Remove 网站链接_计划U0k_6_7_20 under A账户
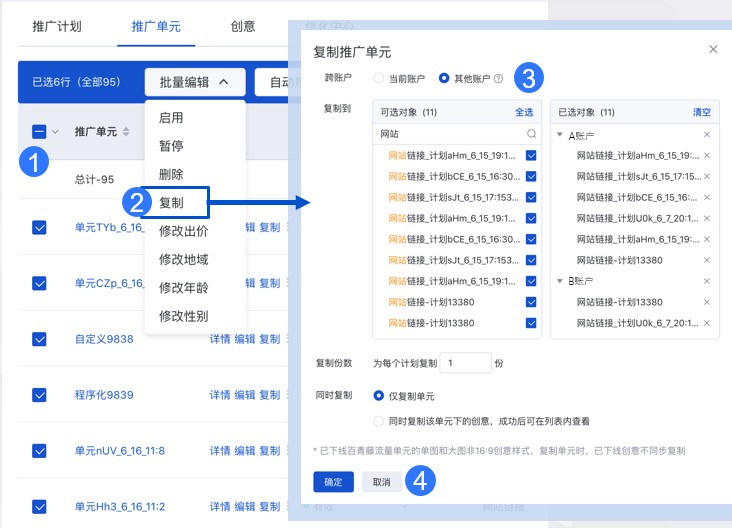 coord(707,218)
